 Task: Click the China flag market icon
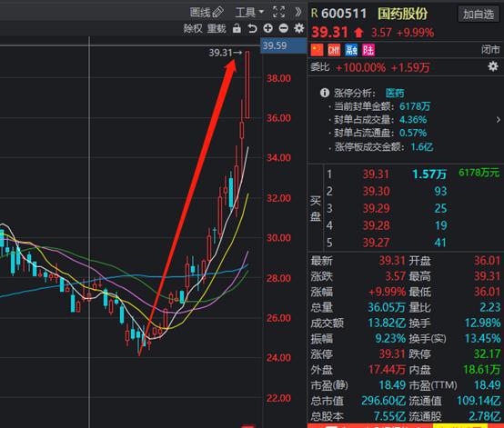click(317, 50)
